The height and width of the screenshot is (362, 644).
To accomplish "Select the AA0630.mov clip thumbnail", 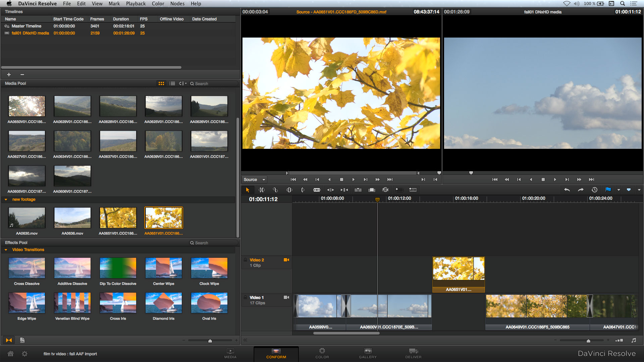I will click(x=27, y=218).
